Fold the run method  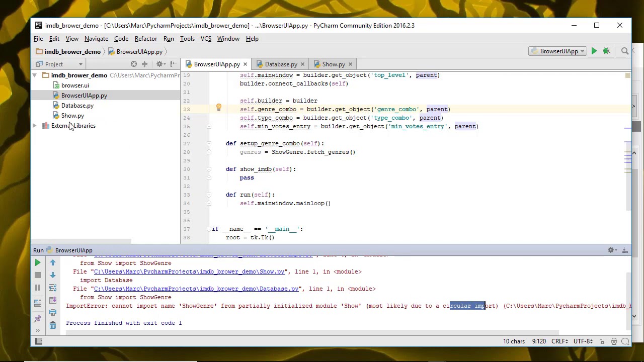[209, 195]
